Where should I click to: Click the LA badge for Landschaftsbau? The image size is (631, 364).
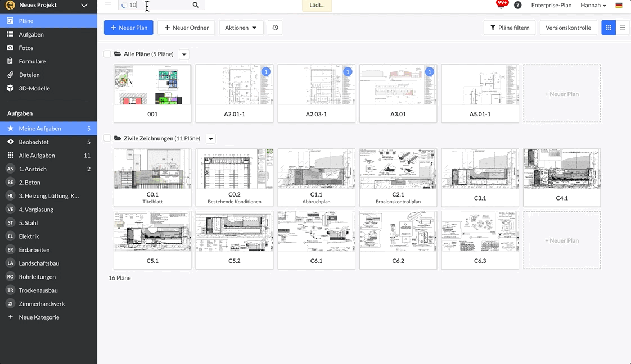(x=11, y=263)
